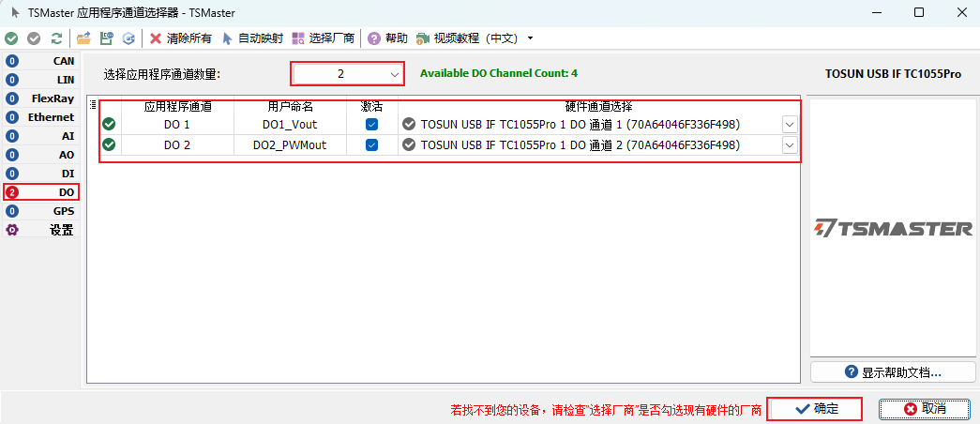Click 清除所有 clear all button
This screenshot has width=980, height=424.
(181, 38)
